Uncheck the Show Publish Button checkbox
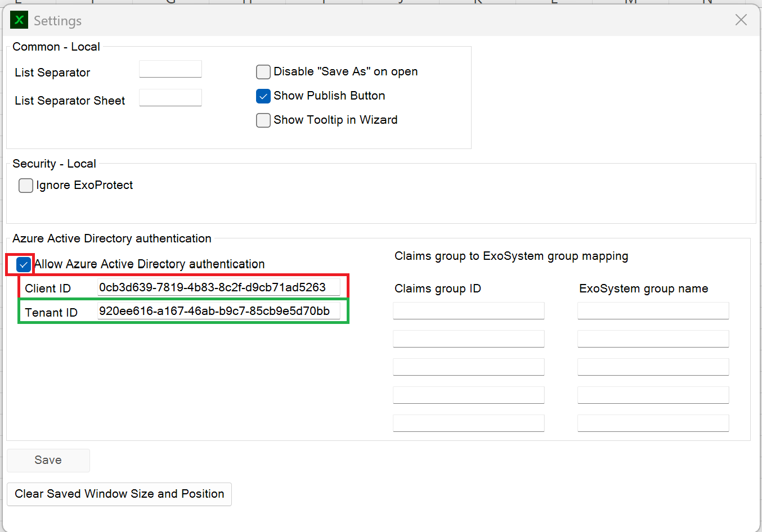762x532 pixels. click(x=263, y=96)
